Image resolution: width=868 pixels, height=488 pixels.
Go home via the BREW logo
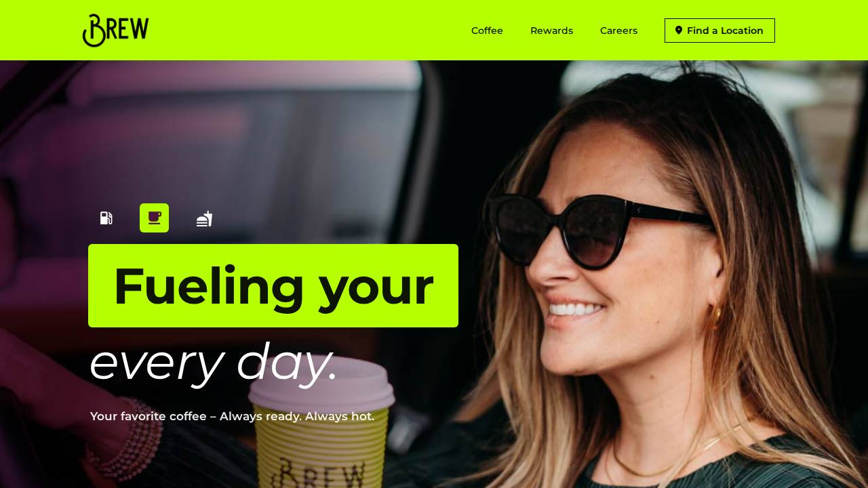tap(115, 30)
